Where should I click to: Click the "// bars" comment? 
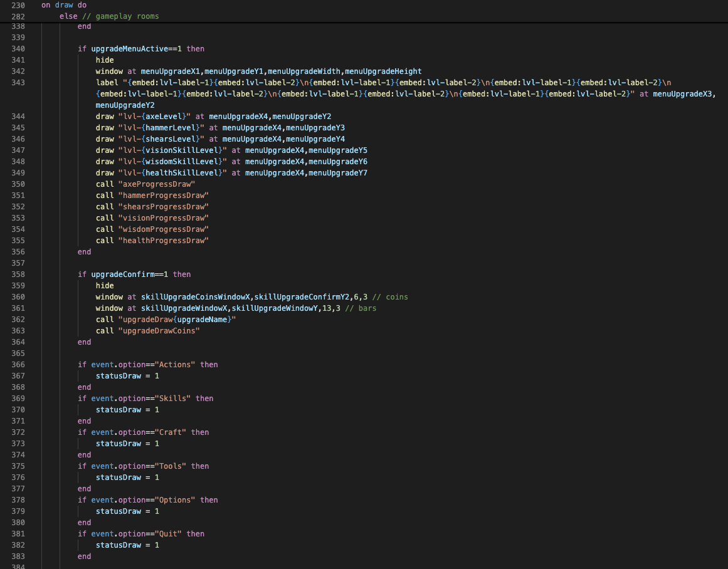point(361,308)
